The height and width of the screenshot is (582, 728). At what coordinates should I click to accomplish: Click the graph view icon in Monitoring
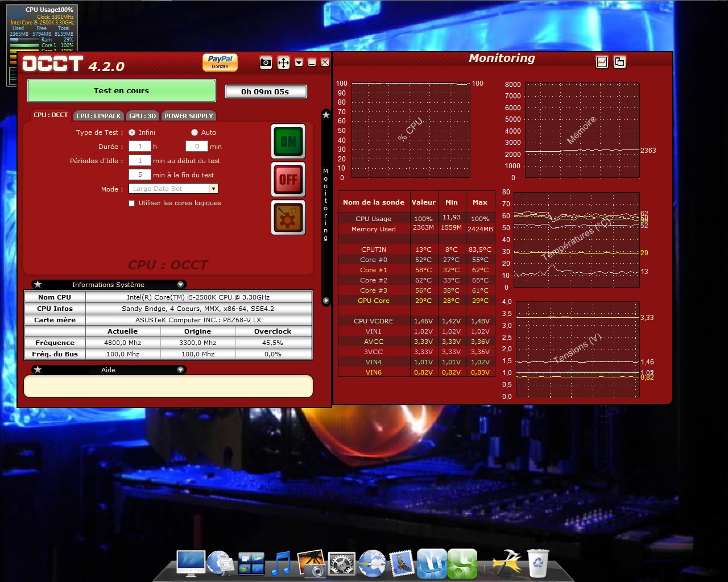click(602, 62)
